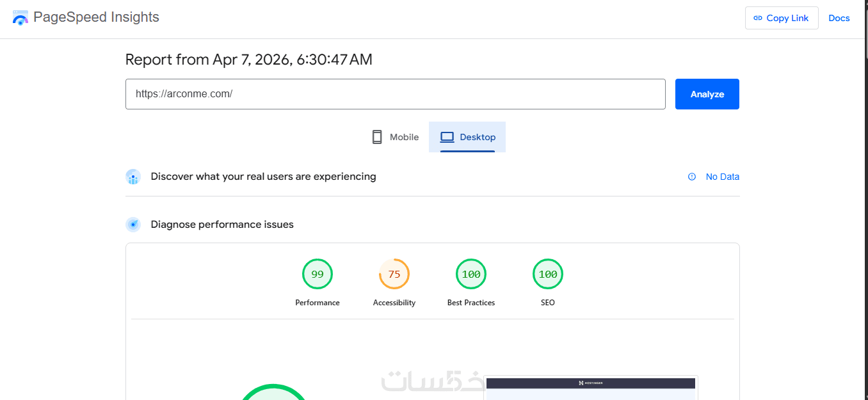This screenshot has height=400, width=868.
Task: Jump to the Performance score gauge 99
Action: click(317, 274)
